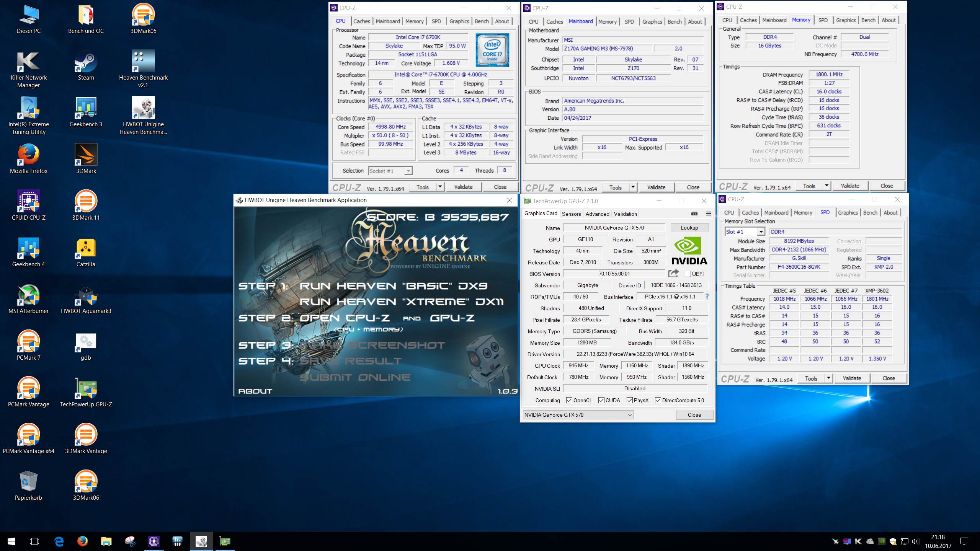Screen dimensions: 980x551
Task: Launch Geekbench 3 desktop icon
Action: (x=86, y=112)
